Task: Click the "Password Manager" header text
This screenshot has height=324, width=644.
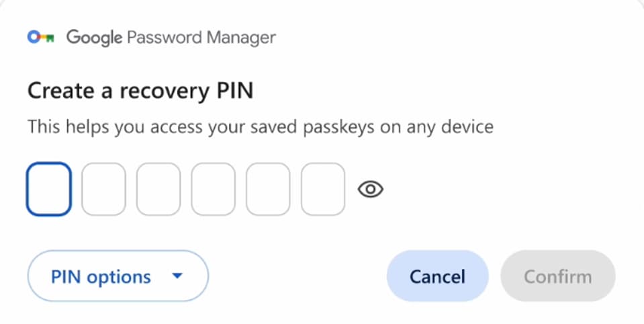Action: pyautogui.click(x=201, y=38)
